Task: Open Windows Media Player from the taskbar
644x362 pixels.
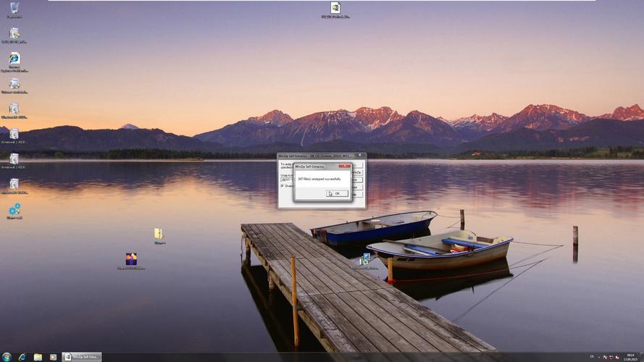Action: click(x=53, y=357)
